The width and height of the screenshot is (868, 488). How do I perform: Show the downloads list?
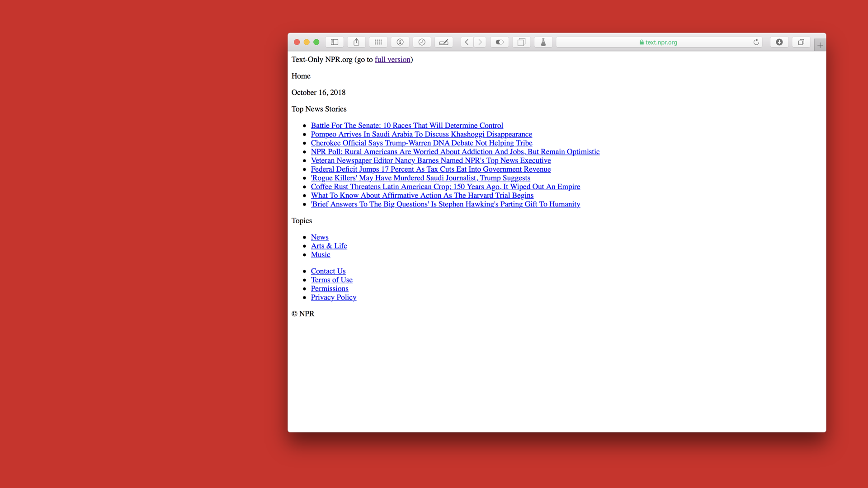pos(779,42)
